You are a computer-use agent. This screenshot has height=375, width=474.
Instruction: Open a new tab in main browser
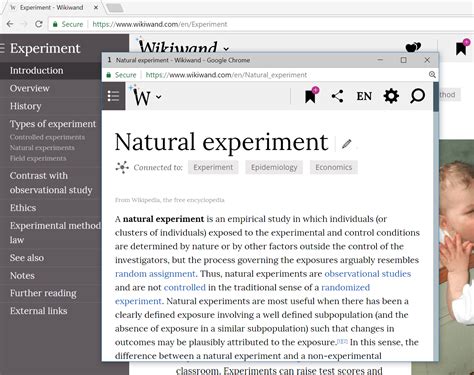point(115,8)
